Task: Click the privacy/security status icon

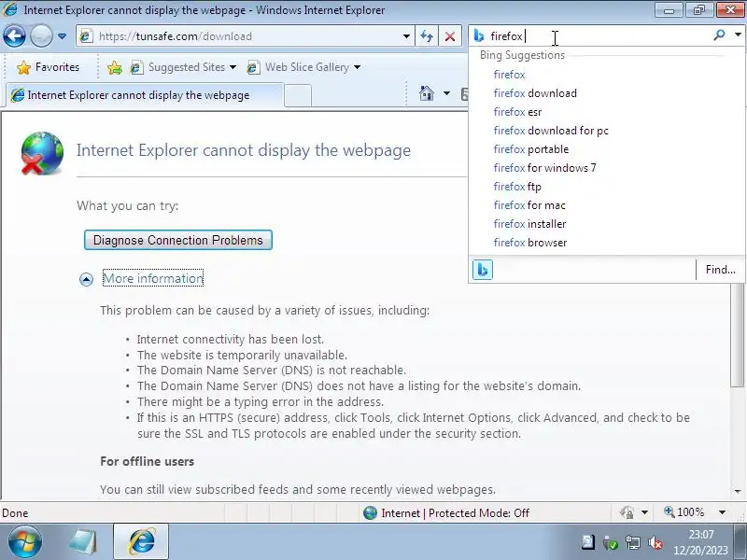Action: [x=627, y=512]
